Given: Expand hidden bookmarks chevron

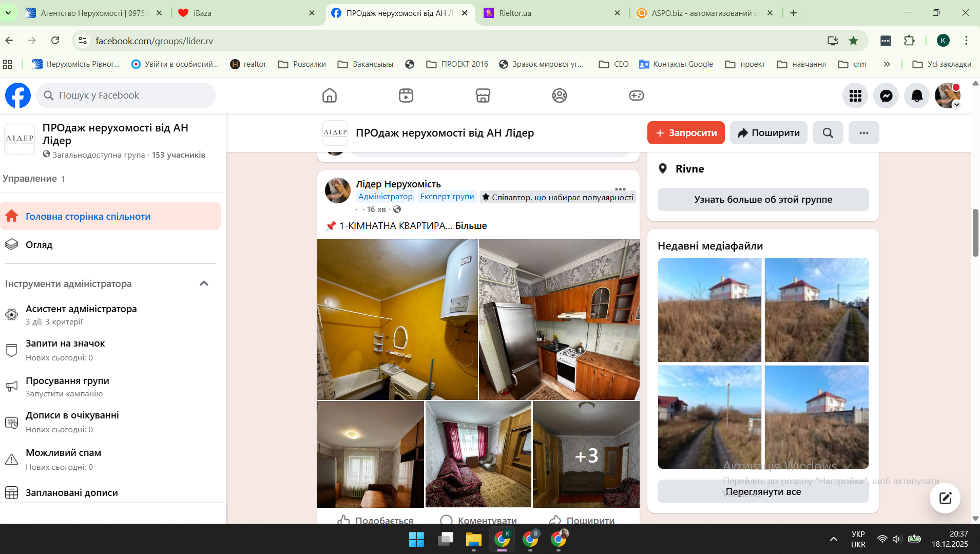Looking at the screenshot, I should point(887,64).
